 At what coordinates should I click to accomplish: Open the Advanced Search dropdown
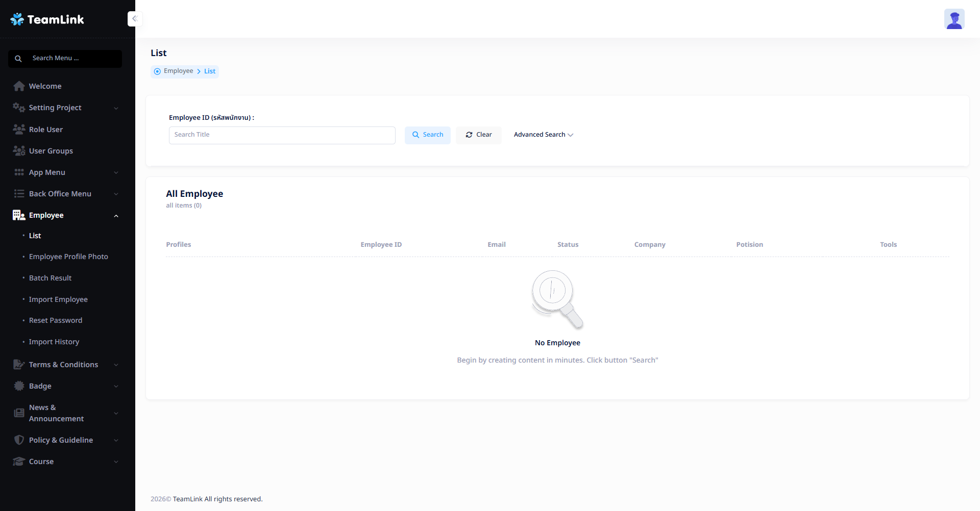click(x=543, y=135)
